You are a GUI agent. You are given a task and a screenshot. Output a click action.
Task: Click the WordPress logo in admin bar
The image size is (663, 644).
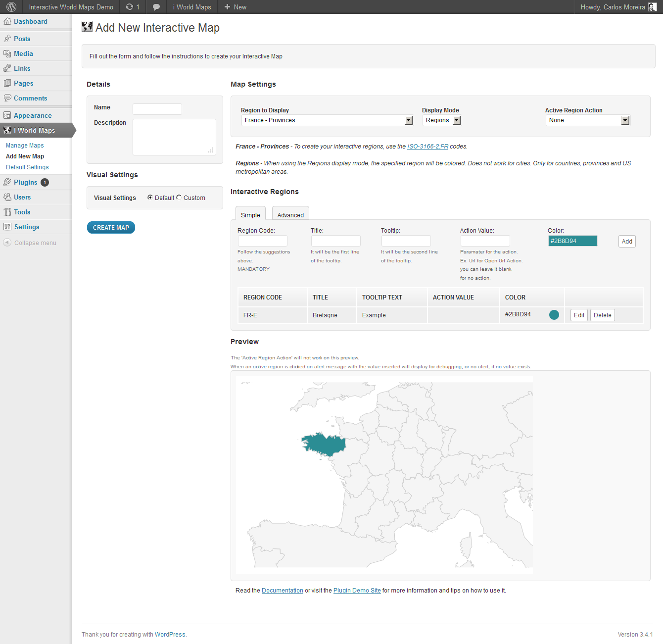(11, 7)
